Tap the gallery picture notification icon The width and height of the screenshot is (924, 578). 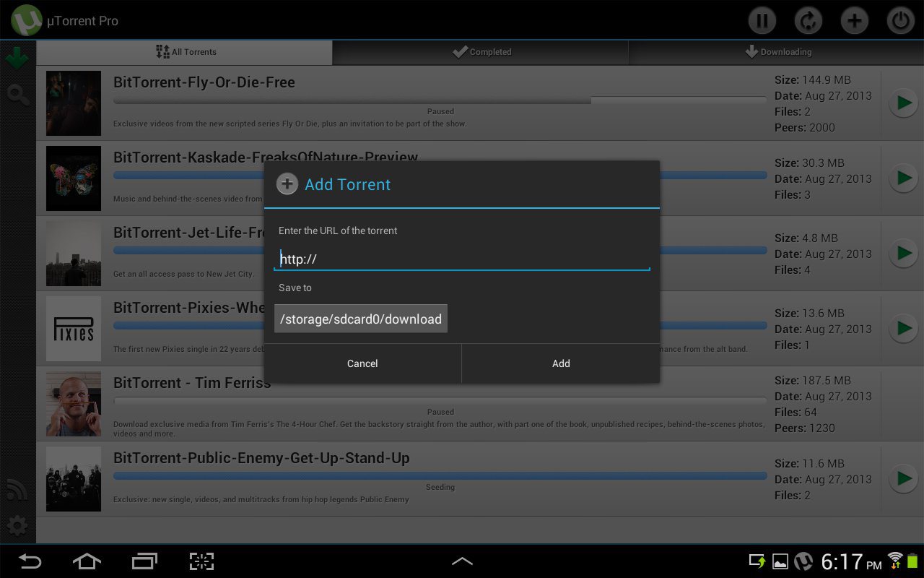780,561
